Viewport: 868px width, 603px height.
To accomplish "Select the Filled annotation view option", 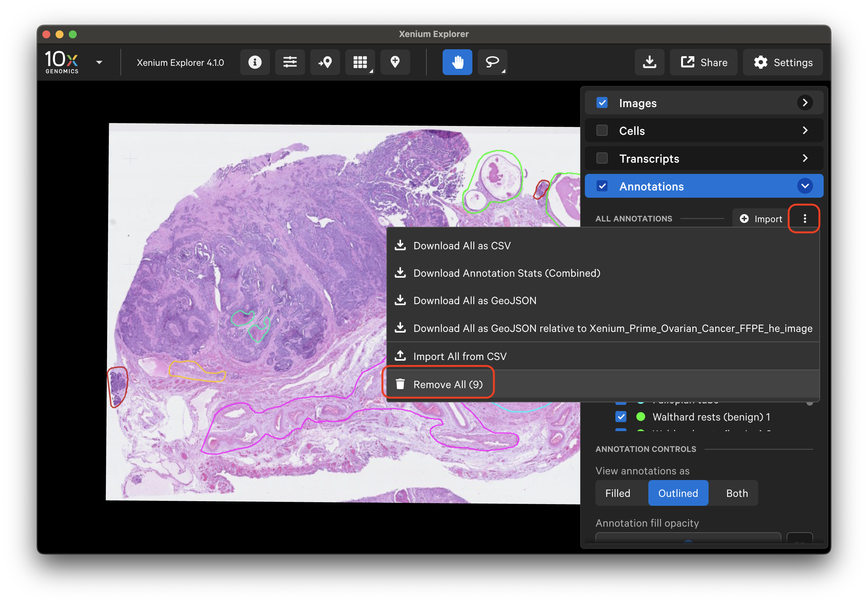I will pyautogui.click(x=617, y=493).
